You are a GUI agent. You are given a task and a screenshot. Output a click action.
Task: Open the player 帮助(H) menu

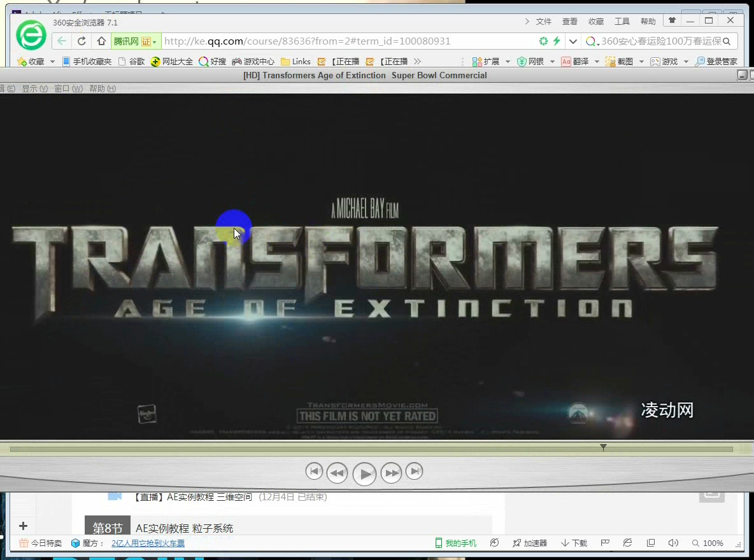(x=103, y=88)
